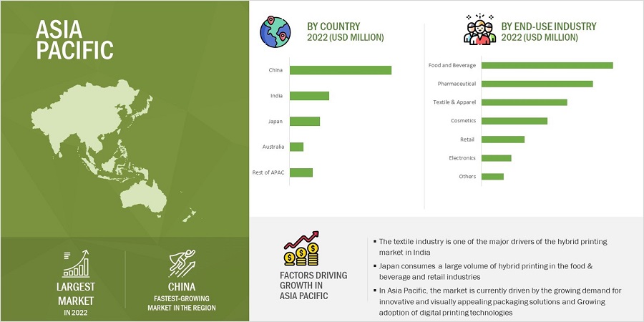This screenshot has height=322, width=644.
Task: Select the Electronics industry bar
Action: (496, 158)
